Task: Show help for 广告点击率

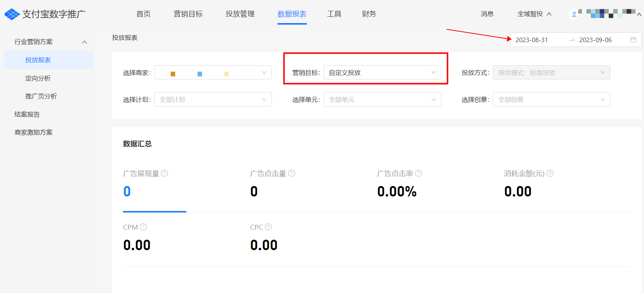Action: pos(419,173)
